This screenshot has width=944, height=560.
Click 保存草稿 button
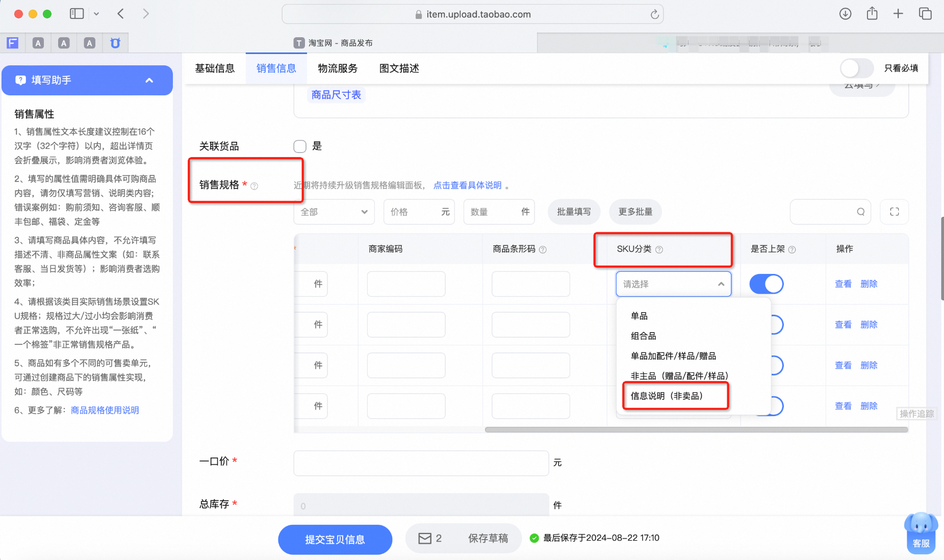[488, 538]
